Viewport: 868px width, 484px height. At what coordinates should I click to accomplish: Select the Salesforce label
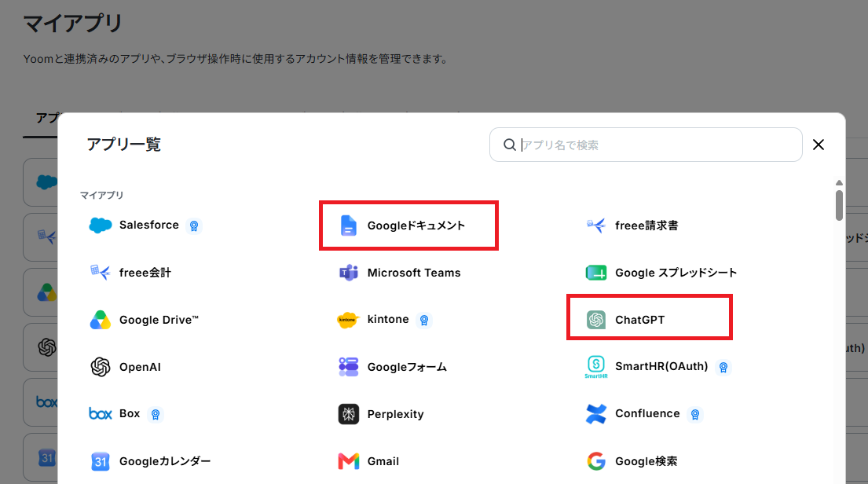tap(149, 225)
